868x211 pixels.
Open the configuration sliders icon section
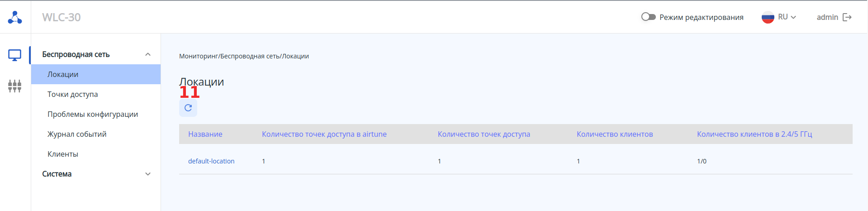tap(15, 86)
